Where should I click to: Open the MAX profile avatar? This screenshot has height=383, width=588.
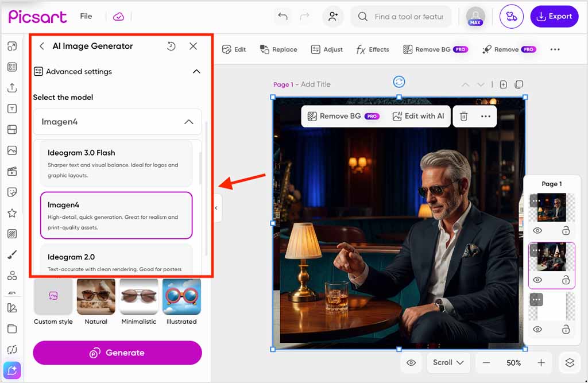click(x=475, y=17)
